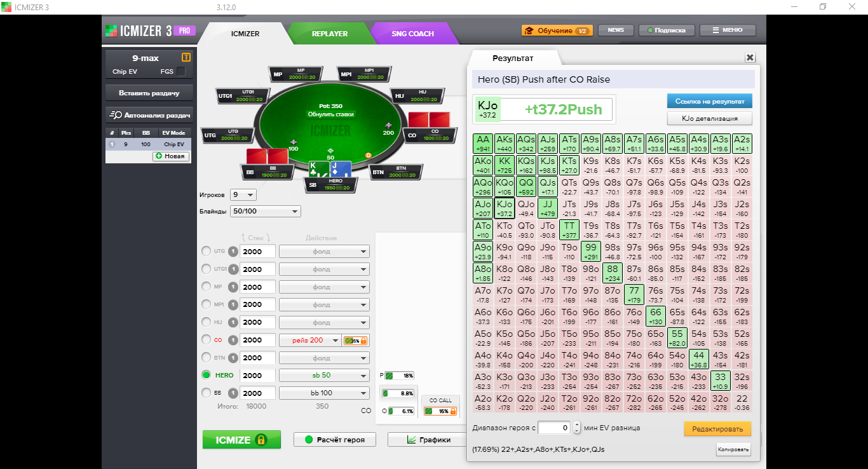Click CO's red face-down cards
Image resolution: width=868 pixels, height=469 pixels.
click(x=429, y=119)
